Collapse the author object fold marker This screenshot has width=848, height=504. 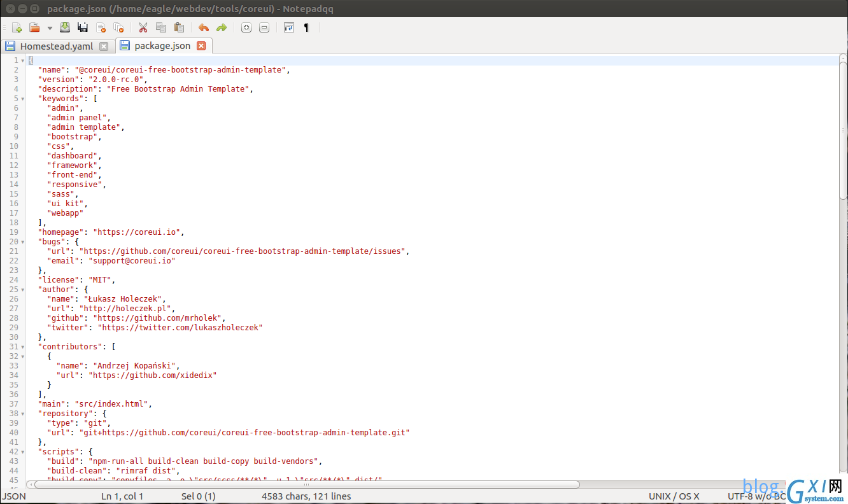pos(23,290)
